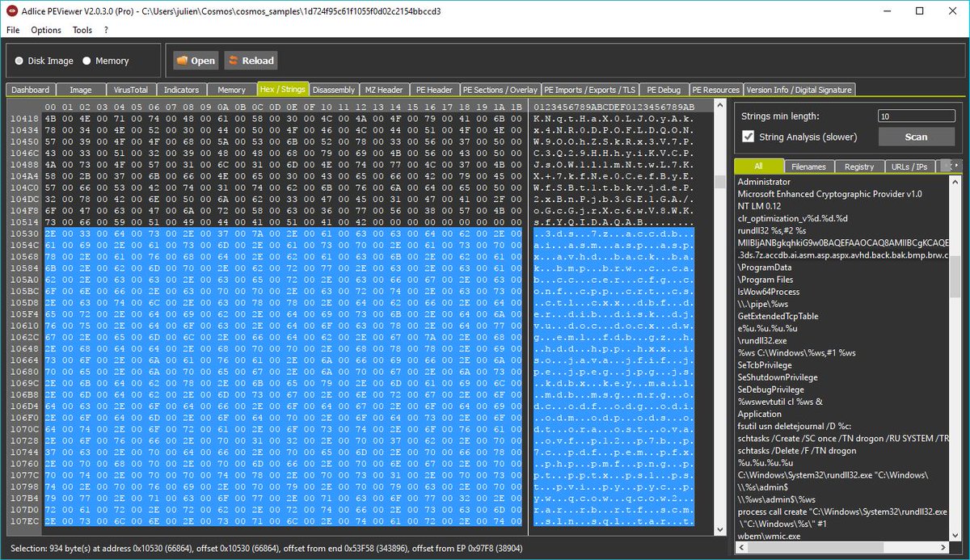Click the Reload button

click(251, 61)
